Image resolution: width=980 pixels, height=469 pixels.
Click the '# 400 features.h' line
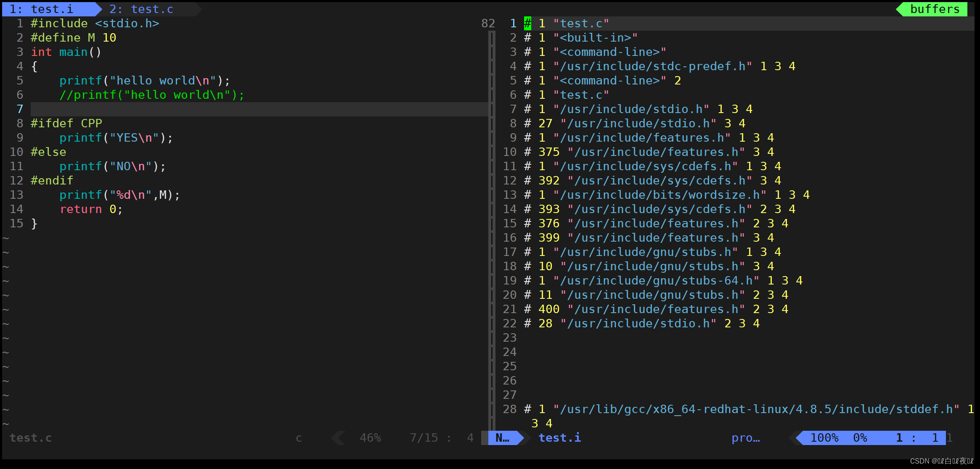tap(657, 309)
